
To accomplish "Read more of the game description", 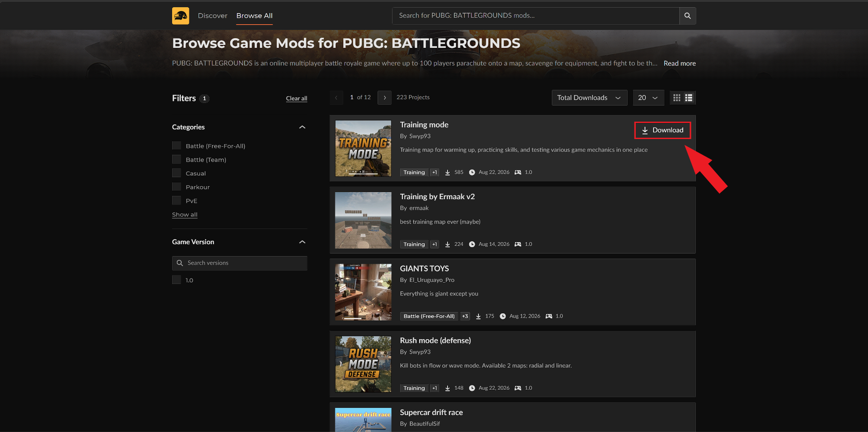I will coord(680,63).
